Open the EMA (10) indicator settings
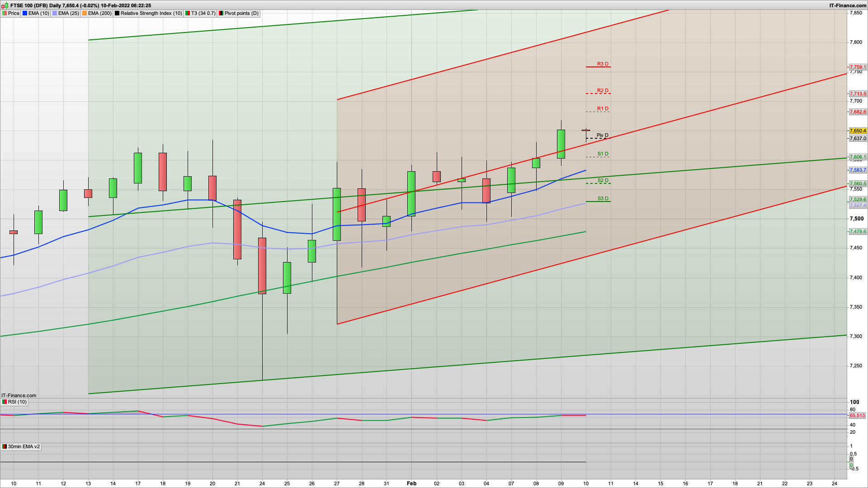This screenshot has height=488, width=868. coord(36,13)
